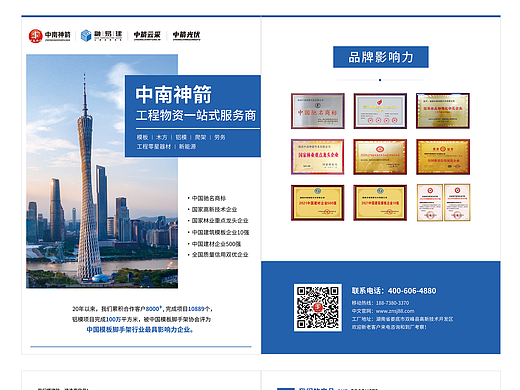Viewport: 520px width, 390px height.
Task: Click the 中箭光伏 logo
Action: [x=186, y=35]
